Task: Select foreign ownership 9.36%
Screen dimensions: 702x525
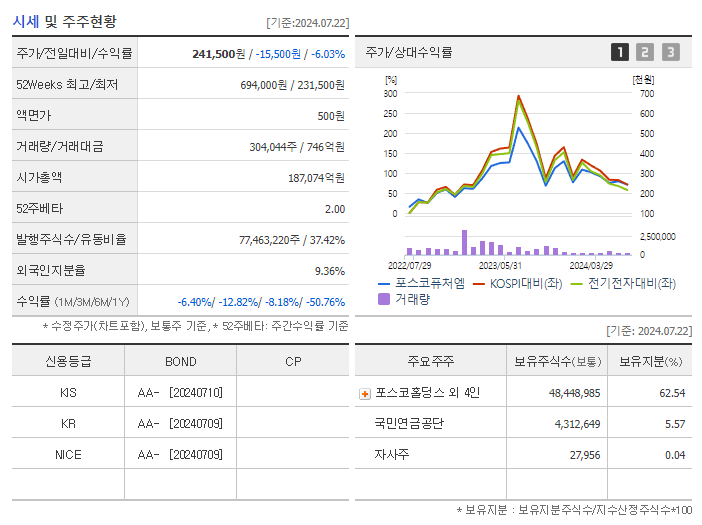Action: coord(330,271)
